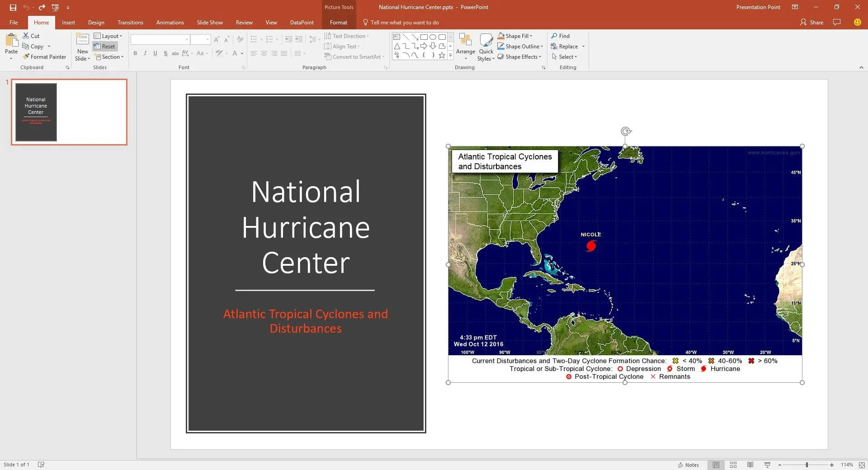Screen dimensions: 868x470
Task: Switch to the Picture Tools Format tab
Action: (339, 22)
